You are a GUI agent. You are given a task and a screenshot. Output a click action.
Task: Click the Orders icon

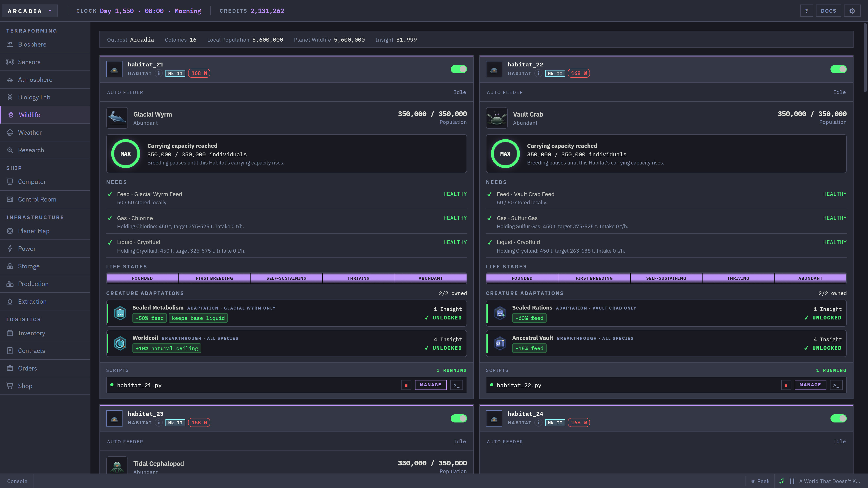[10, 368]
